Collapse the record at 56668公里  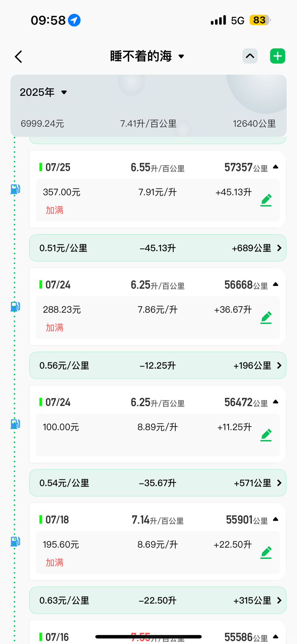[x=276, y=284]
